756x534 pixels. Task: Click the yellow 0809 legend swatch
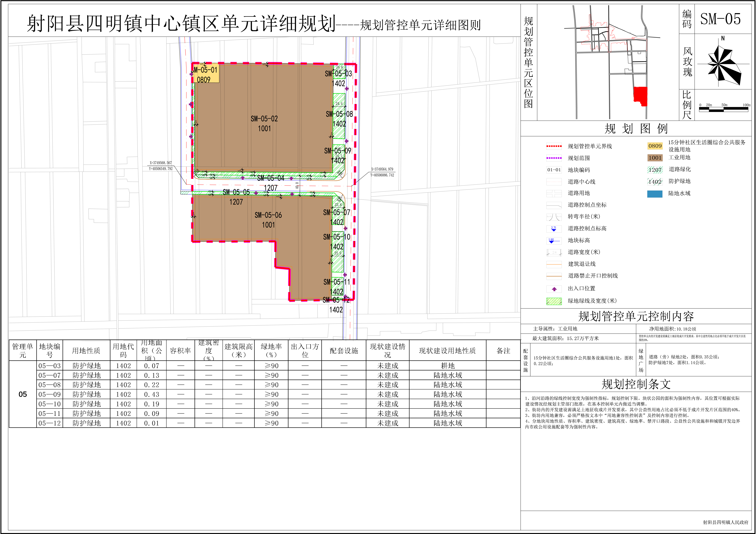[x=655, y=146]
